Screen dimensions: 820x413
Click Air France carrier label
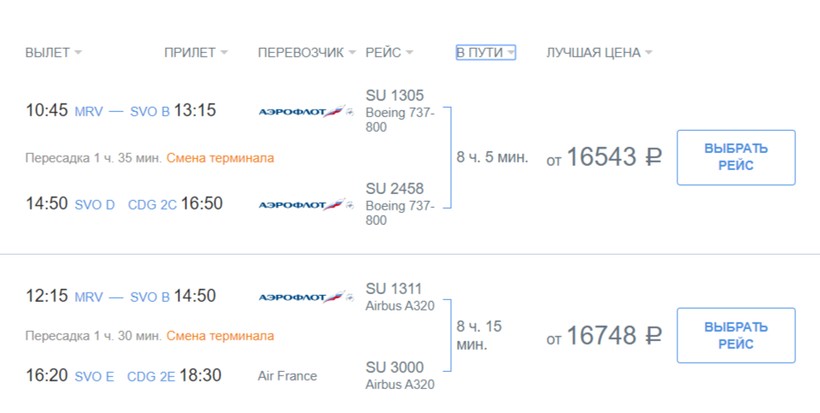point(287,377)
